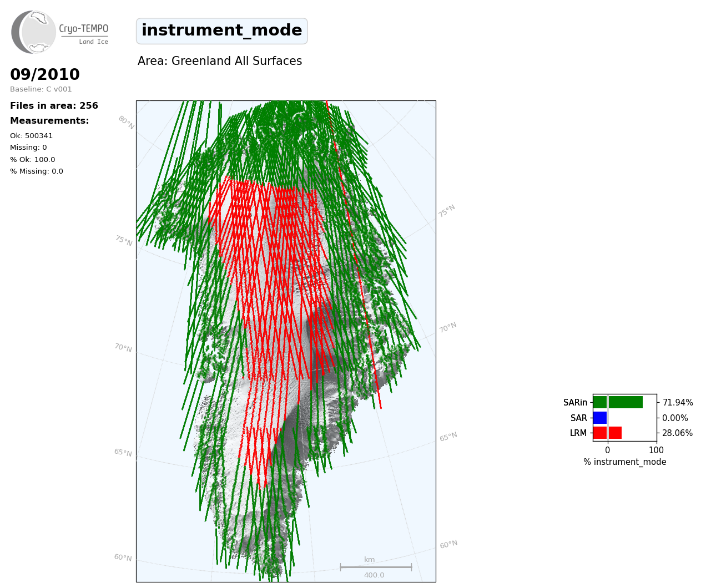The image size is (706, 588).
Task: Click the 'Measurements:' heading
Action: [49, 120]
